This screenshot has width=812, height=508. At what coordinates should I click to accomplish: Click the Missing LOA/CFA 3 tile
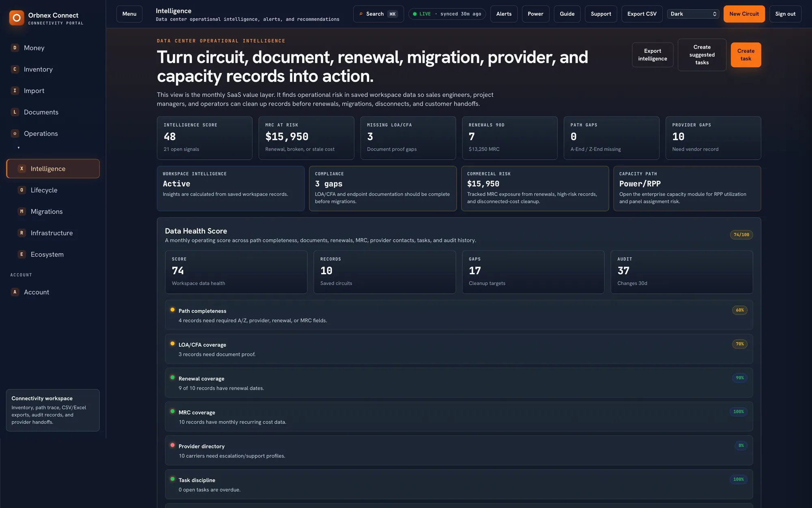(408, 138)
